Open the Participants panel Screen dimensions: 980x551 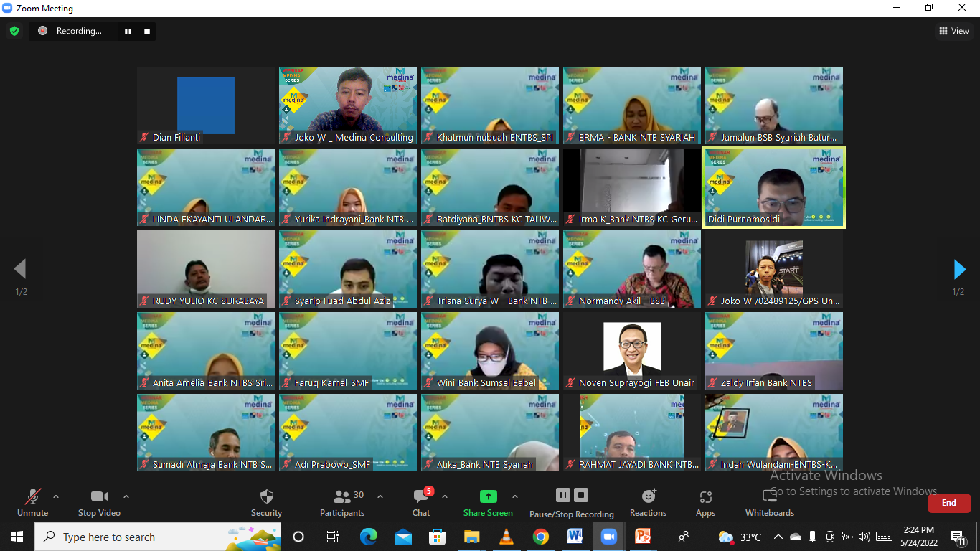click(x=342, y=497)
